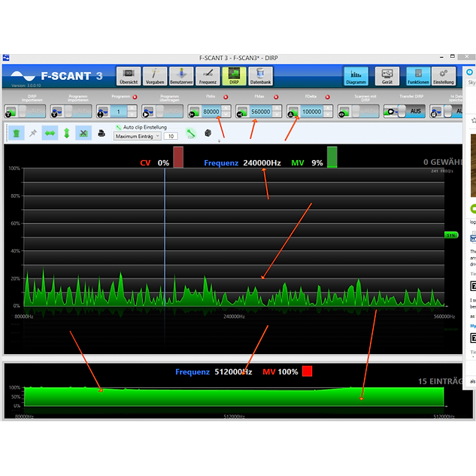This screenshot has width=476, height=476.
Task: Click the green MV level bar
Action: click(x=332, y=157)
